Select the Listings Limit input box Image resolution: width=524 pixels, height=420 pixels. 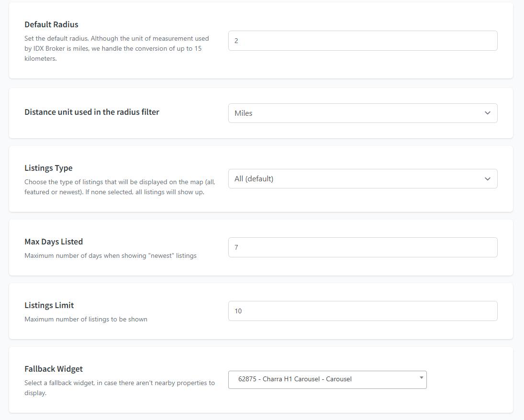pyautogui.click(x=362, y=311)
